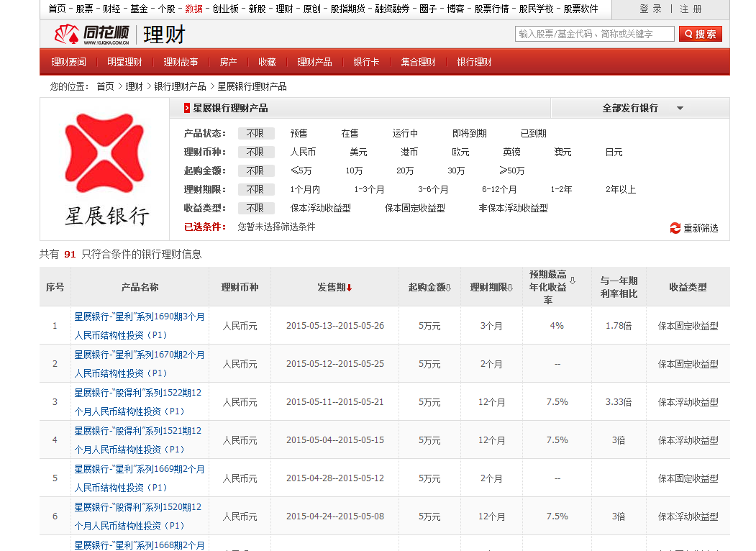Filter currency by 港币
Screen dimensions: 756x551
(409, 152)
